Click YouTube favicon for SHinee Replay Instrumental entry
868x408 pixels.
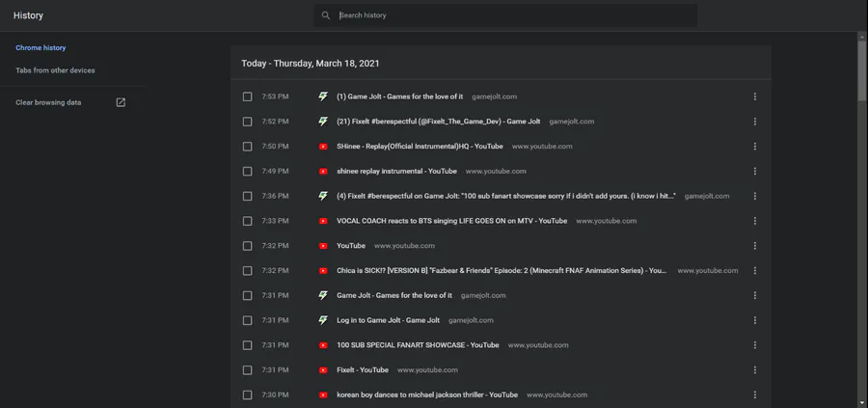tap(323, 147)
